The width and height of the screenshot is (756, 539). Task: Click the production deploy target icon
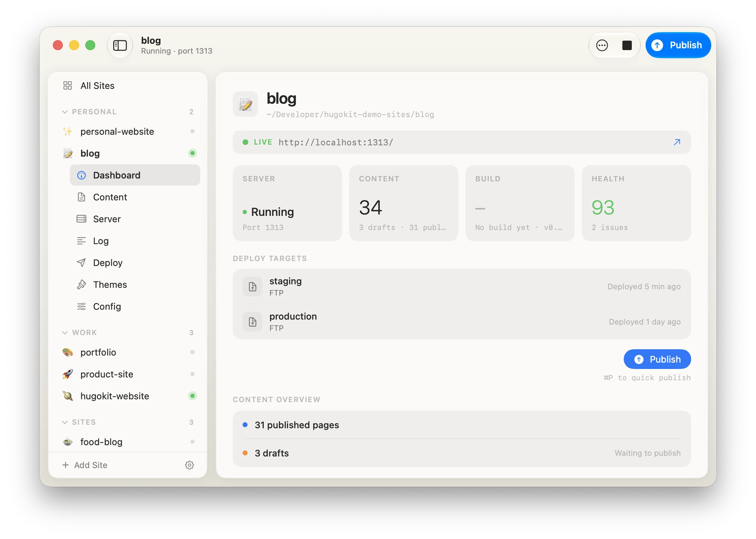(252, 322)
